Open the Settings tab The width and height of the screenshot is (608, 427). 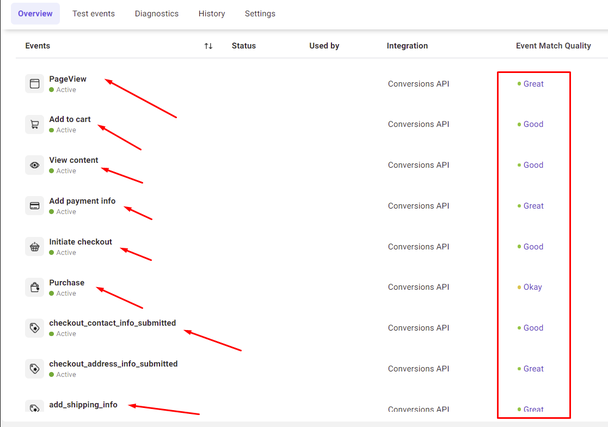pyautogui.click(x=260, y=14)
